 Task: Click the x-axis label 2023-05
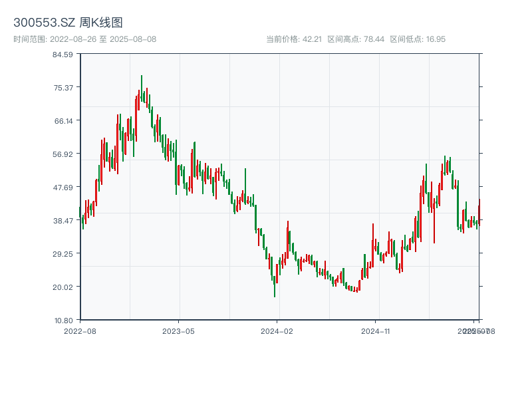[x=178, y=331]
